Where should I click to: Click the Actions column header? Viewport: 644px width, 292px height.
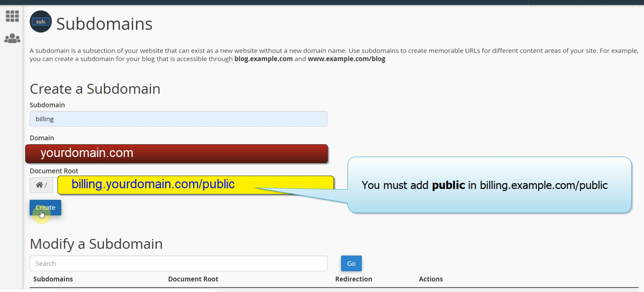click(431, 279)
